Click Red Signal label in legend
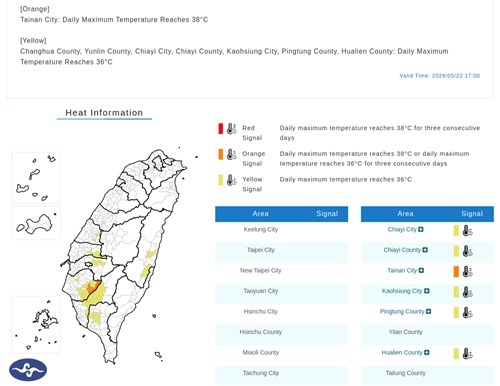Screen dimensions: 500x386 point(252,133)
